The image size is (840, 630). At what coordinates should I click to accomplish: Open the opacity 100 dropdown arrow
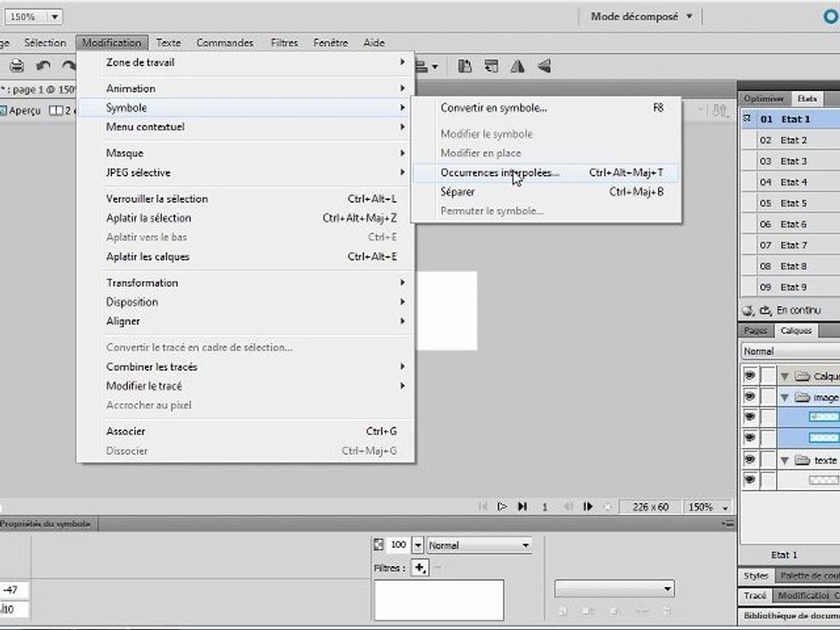coord(418,545)
